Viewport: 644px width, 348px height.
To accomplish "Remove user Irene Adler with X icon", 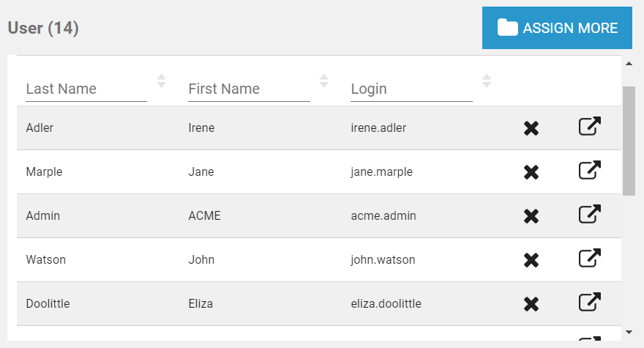I will (531, 128).
